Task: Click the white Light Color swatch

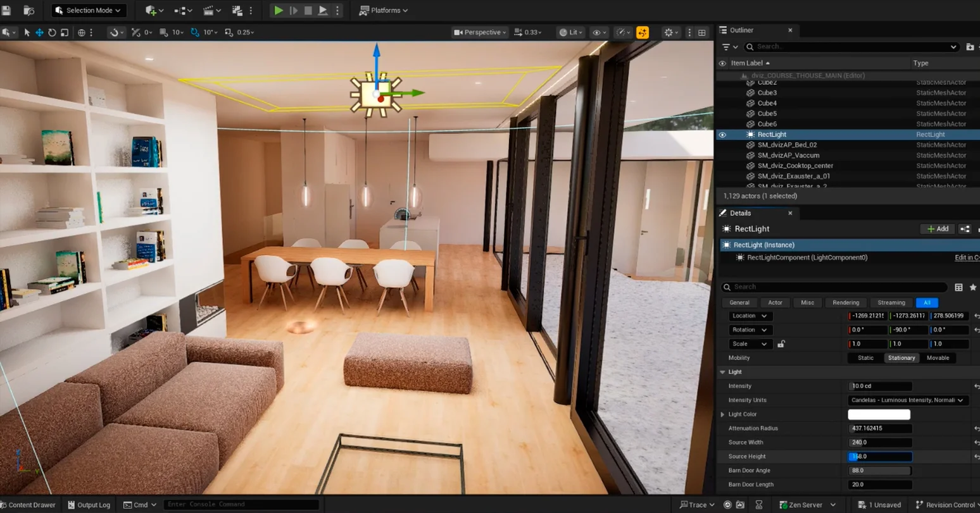Action: click(x=879, y=414)
